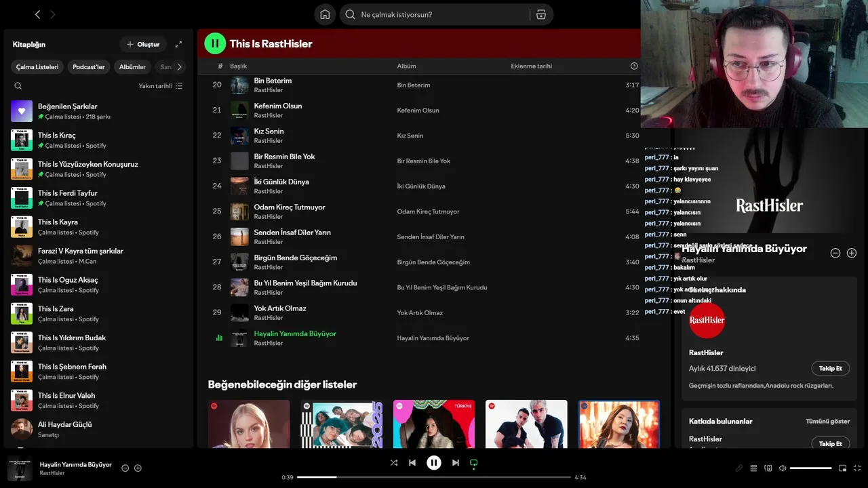The image size is (868, 488).
Task: Open album link İki Günlük Dünya
Action: (420, 186)
